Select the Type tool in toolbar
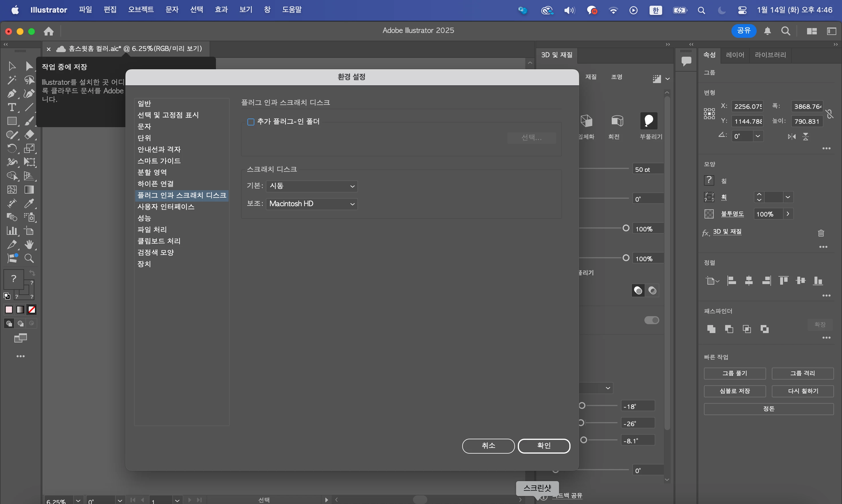This screenshot has height=504, width=842. (x=11, y=107)
